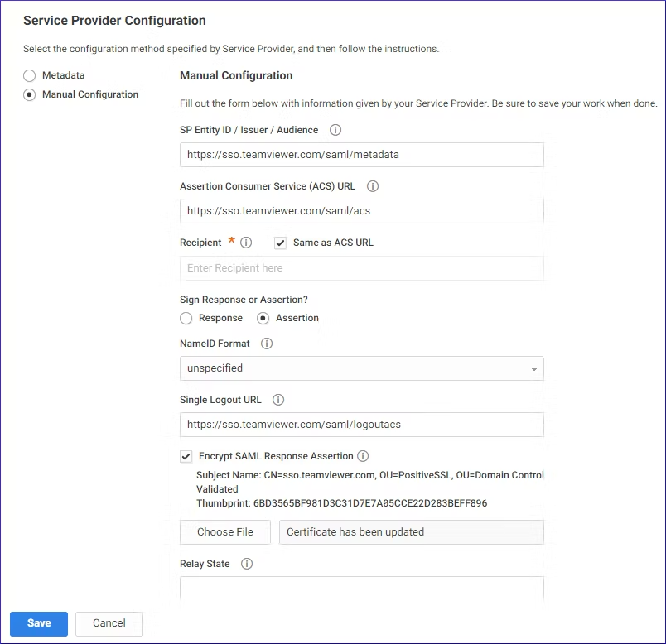Click the Relay State info icon
The image size is (666, 644).
[247, 564]
